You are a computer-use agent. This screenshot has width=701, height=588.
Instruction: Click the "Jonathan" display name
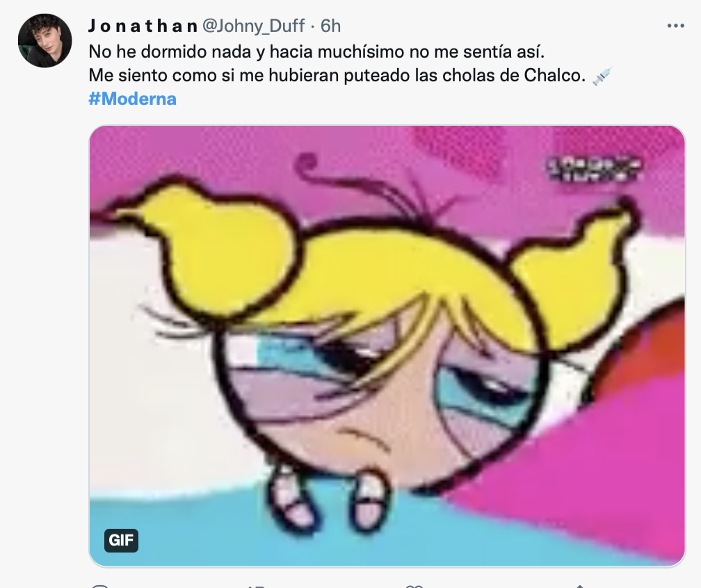click(x=143, y=26)
